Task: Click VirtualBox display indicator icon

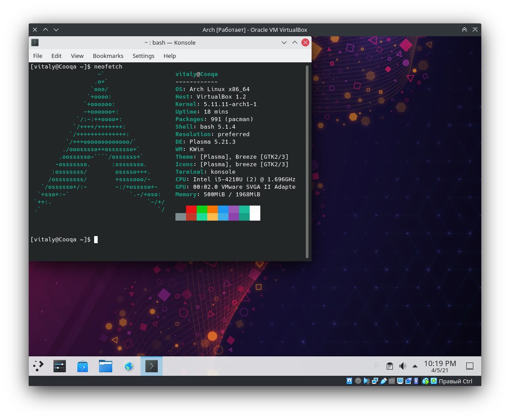Action: pyautogui.click(x=400, y=381)
